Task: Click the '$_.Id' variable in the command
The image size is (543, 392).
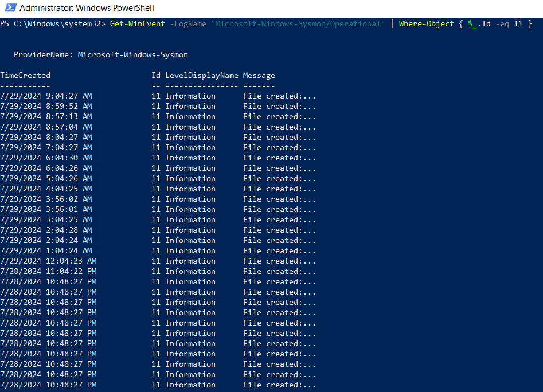Action: 479,24
